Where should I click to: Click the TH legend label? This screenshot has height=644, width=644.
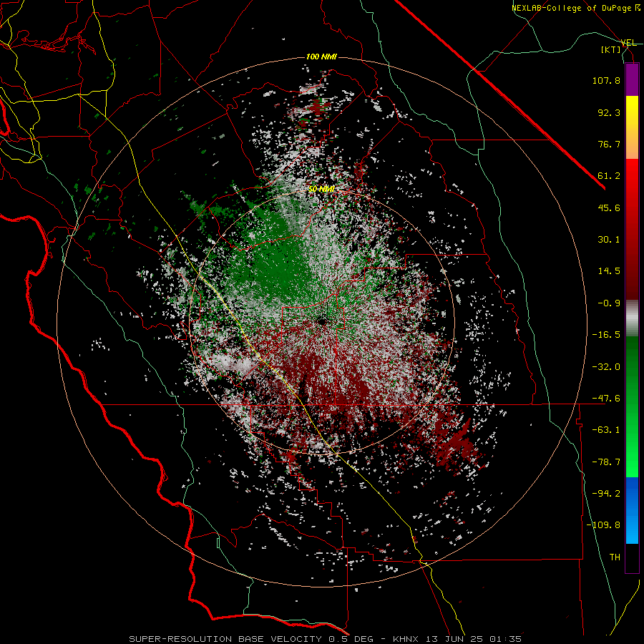[x=615, y=557]
